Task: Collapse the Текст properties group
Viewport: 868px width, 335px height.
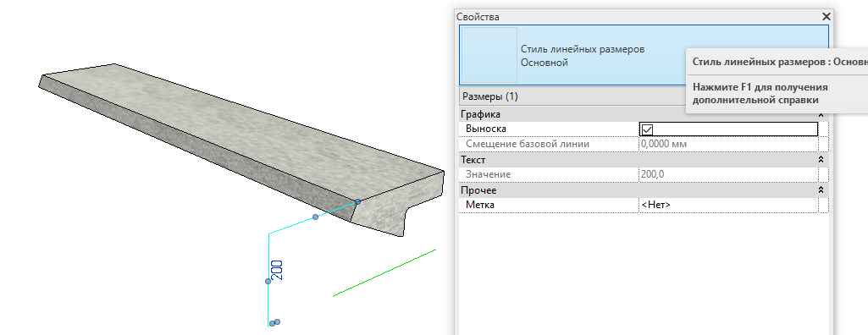Action: point(821,160)
